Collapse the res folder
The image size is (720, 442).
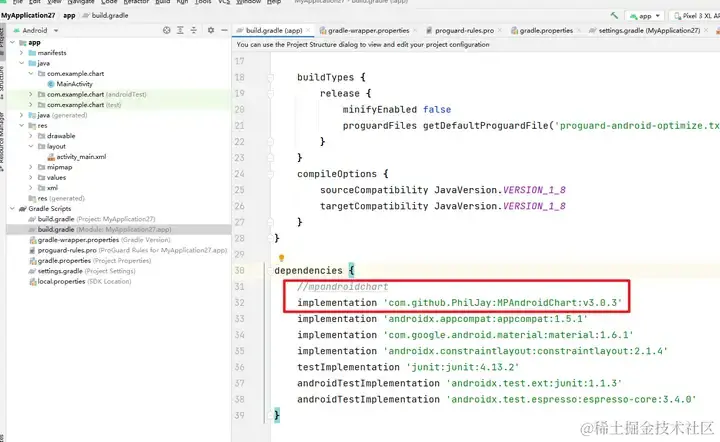coord(22,125)
